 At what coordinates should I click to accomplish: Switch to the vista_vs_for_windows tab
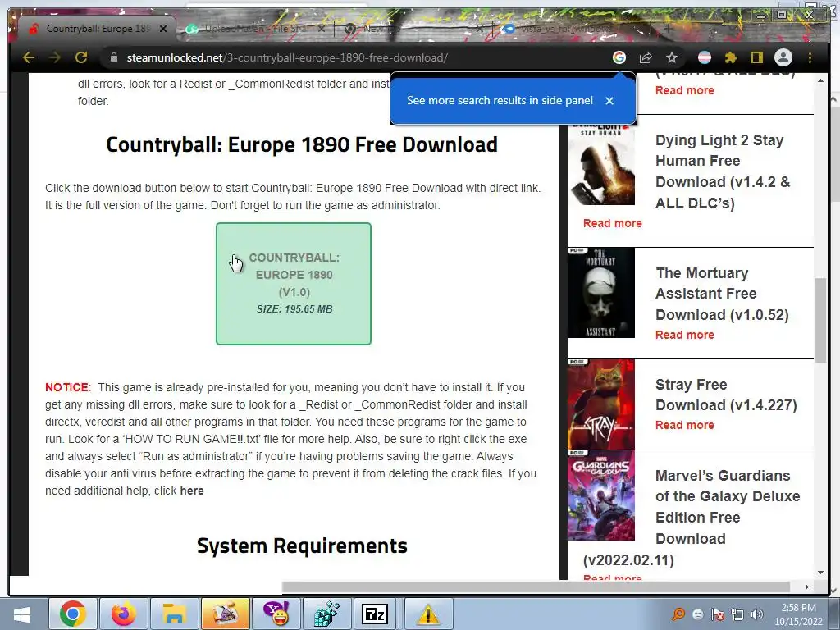click(568, 29)
